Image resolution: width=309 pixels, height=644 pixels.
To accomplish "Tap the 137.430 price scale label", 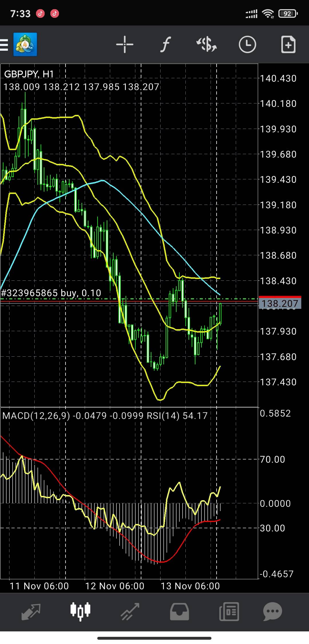I will (x=278, y=382).
